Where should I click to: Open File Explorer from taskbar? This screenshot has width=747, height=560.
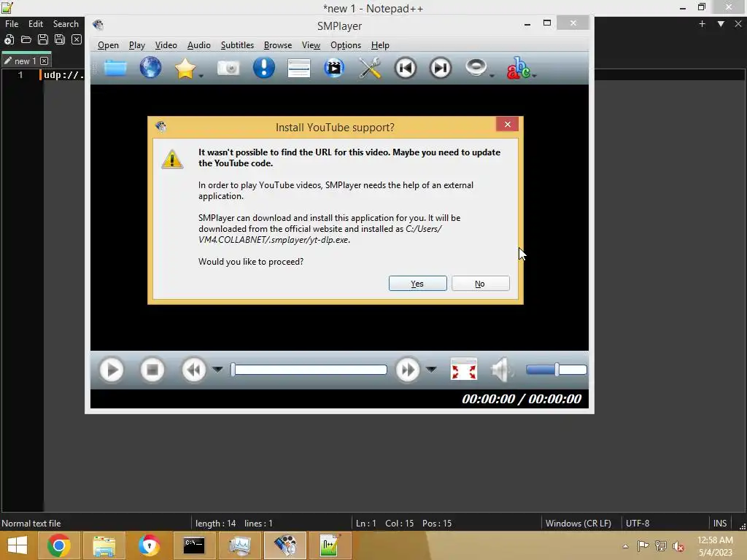(x=104, y=545)
